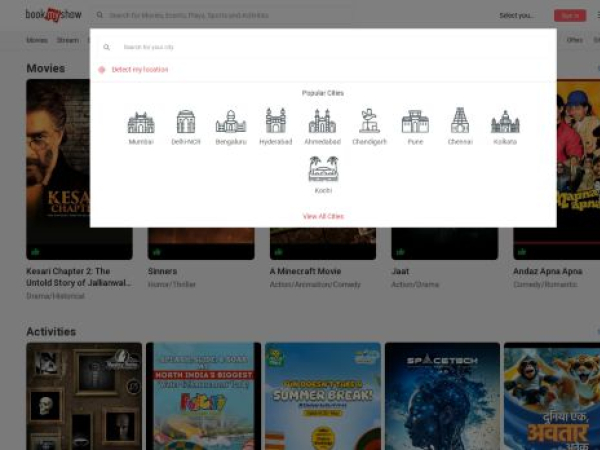Open the Summer Break activity card
This screenshot has height=450, width=600.
pos(323,396)
